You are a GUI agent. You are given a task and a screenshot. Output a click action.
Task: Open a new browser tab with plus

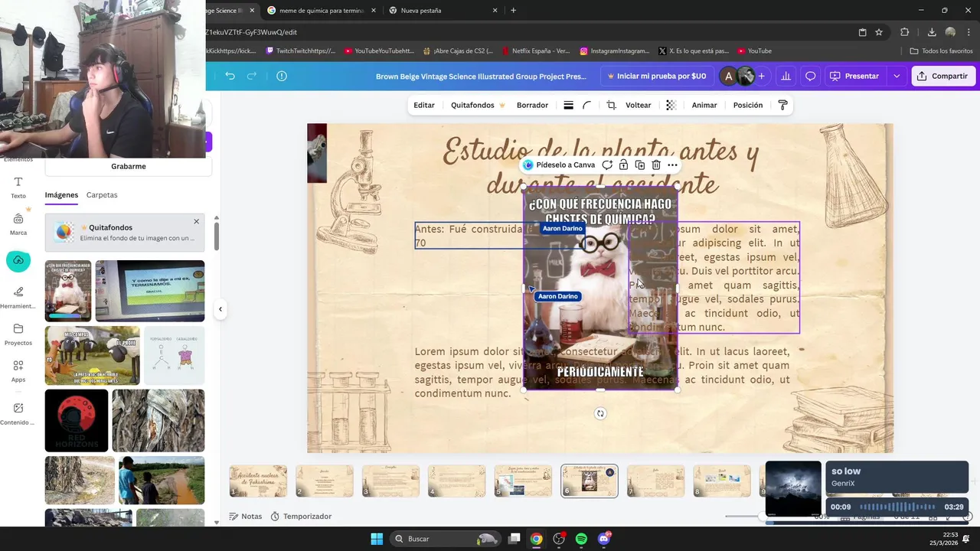(x=513, y=11)
